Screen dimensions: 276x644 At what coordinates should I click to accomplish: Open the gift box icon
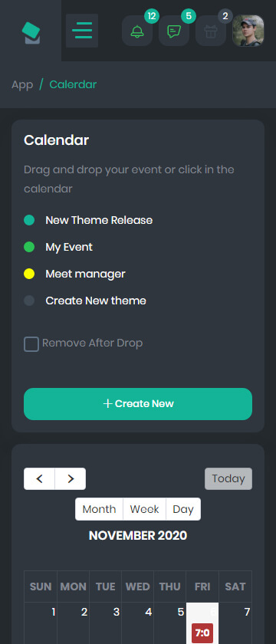click(x=210, y=31)
